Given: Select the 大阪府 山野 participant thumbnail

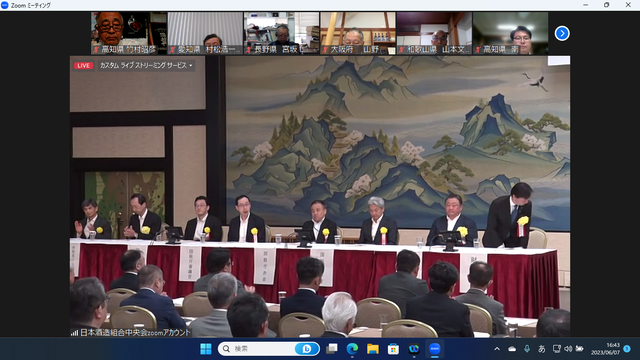Looking at the screenshot, I should click(358, 33).
